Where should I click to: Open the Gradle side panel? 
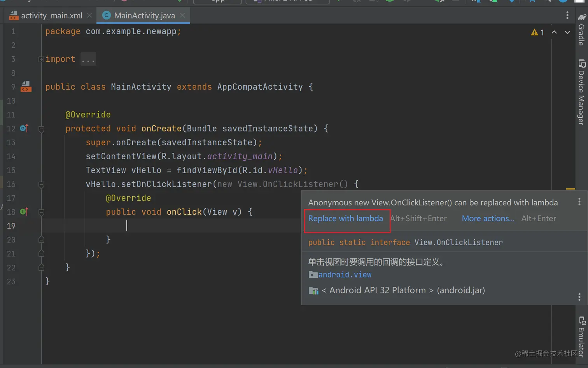[x=581, y=30]
